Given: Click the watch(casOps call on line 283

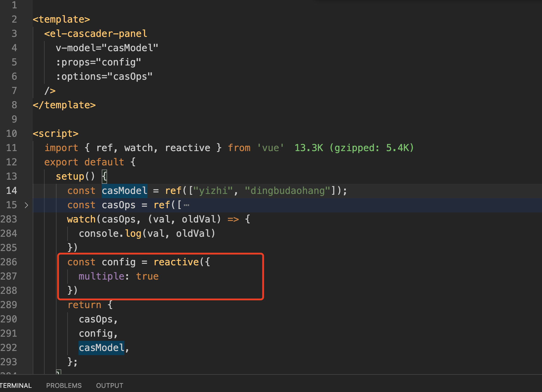Looking at the screenshot, I should click(104, 219).
